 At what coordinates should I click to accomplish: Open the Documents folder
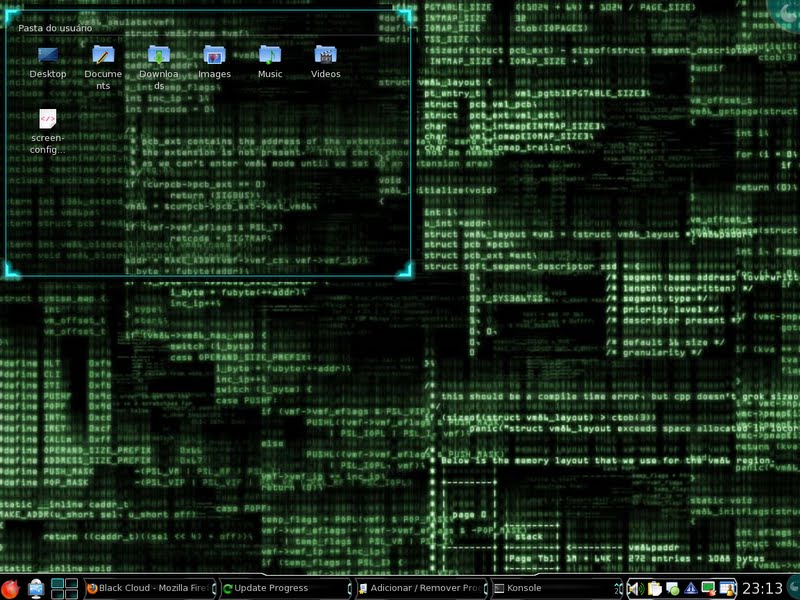coord(103,55)
